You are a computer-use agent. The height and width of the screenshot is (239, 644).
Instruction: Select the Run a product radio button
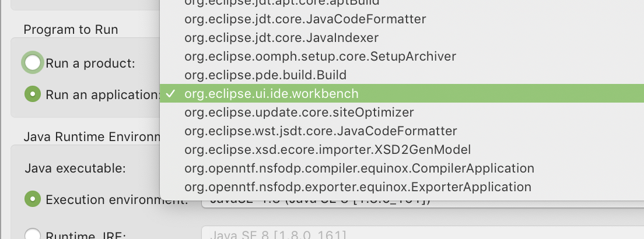pos(33,63)
